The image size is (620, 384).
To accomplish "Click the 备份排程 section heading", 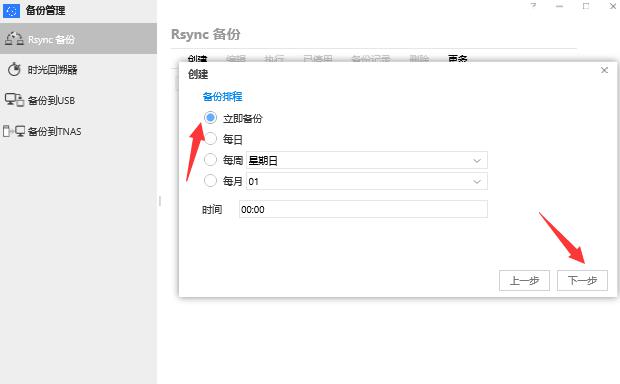I will click(222, 96).
